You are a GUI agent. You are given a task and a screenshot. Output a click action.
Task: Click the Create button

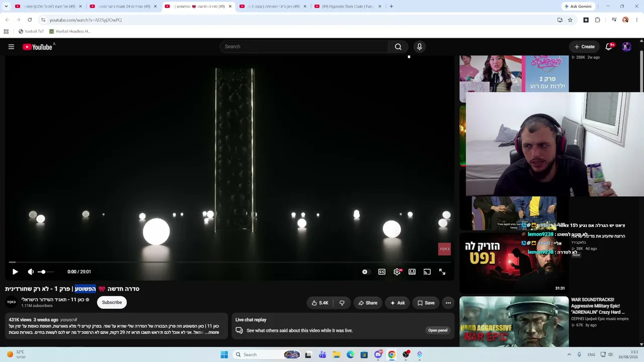pos(585,47)
